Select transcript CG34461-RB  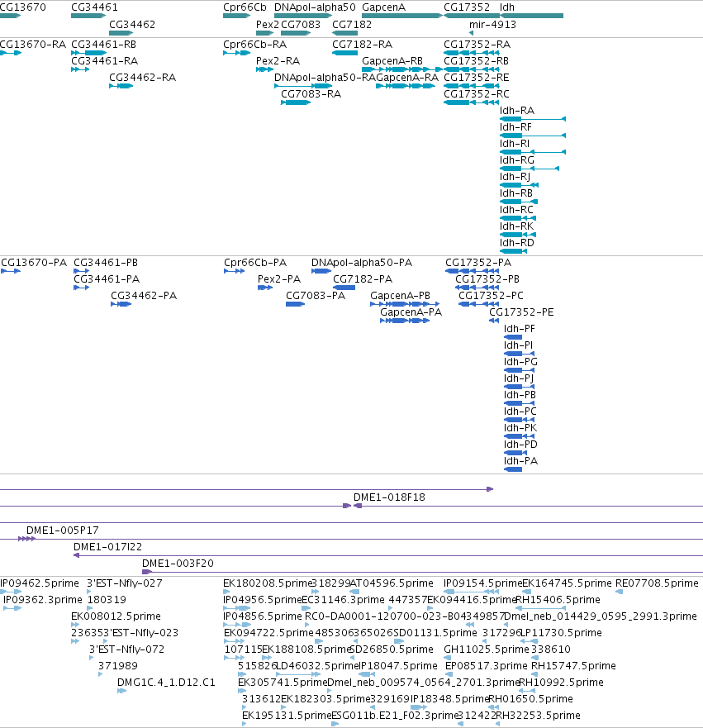pos(103,45)
